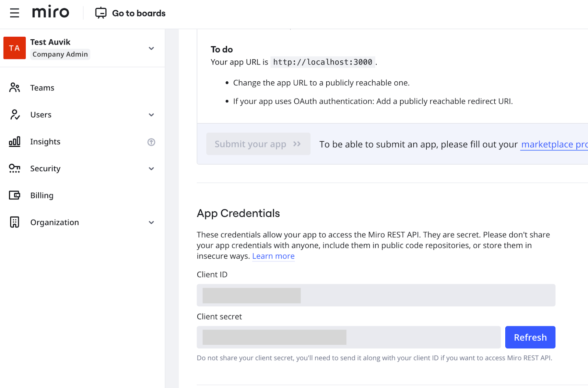Image resolution: width=588 pixels, height=388 pixels.
Task: Expand the Test Auvik organization switcher
Action: click(151, 48)
